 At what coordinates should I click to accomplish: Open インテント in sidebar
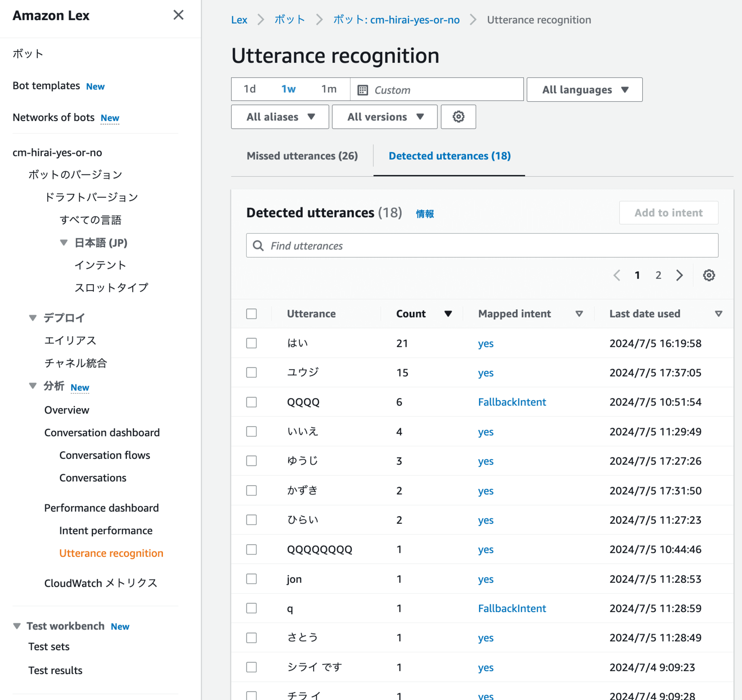click(x=101, y=265)
